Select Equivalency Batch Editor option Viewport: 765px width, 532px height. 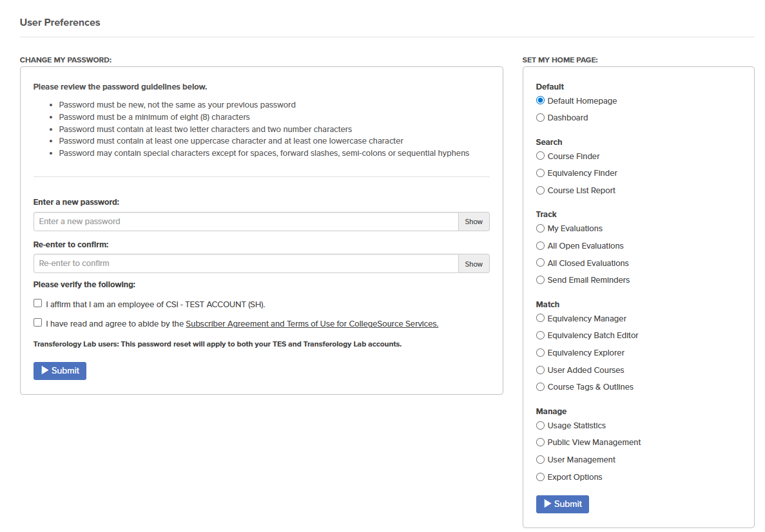(540, 336)
